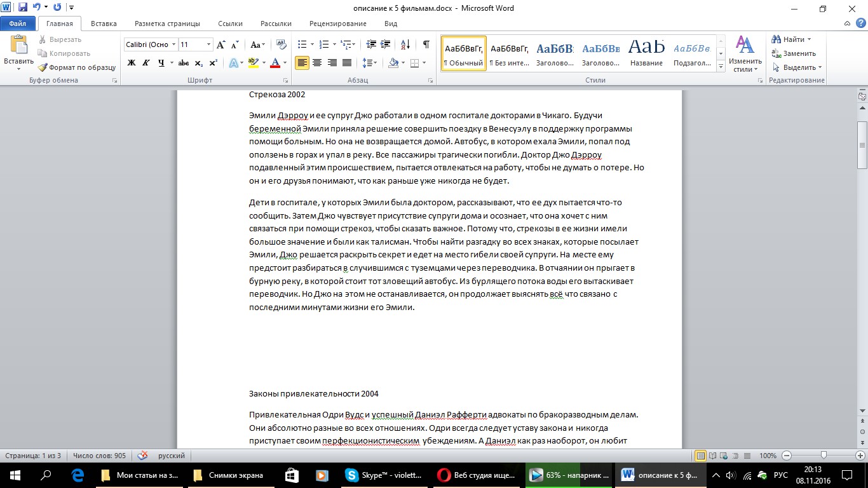Sort text with the A-Я sort icon
This screenshot has width=868, height=488.
406,44
